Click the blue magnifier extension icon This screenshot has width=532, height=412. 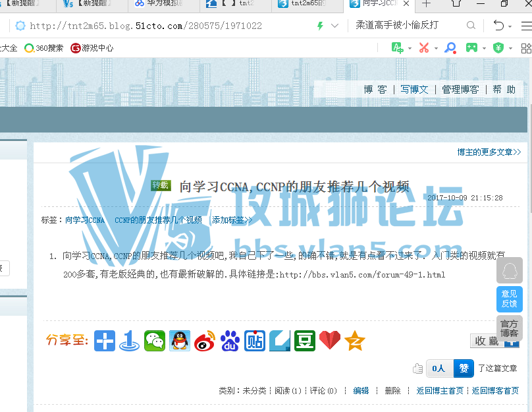450,48
